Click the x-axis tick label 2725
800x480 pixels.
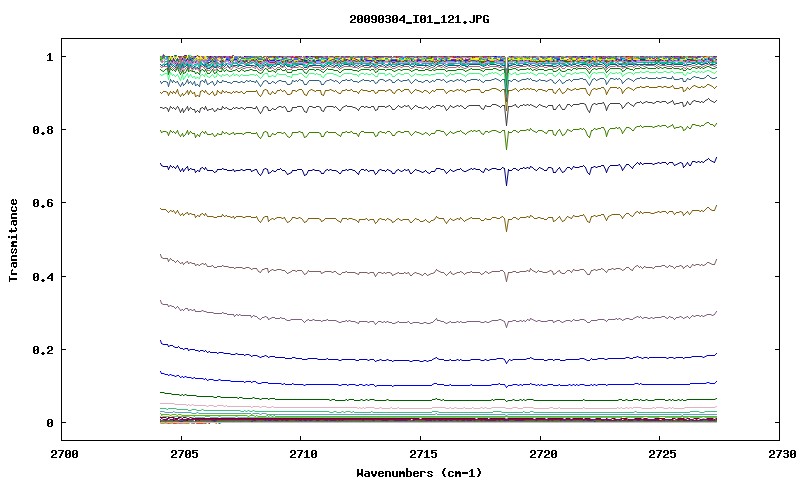click(662, 454)
